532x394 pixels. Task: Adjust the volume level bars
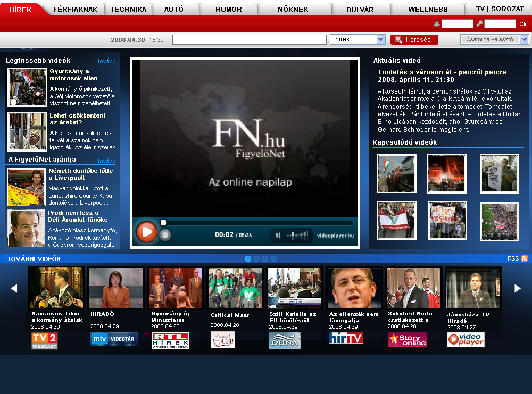(x=298, y=236)
